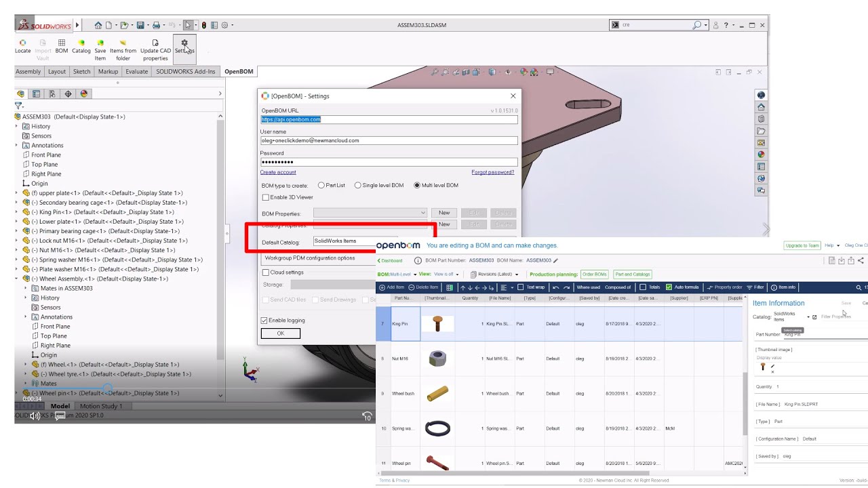
Task: Click the OpenBOM share icon
Action: tap(861, 260)
